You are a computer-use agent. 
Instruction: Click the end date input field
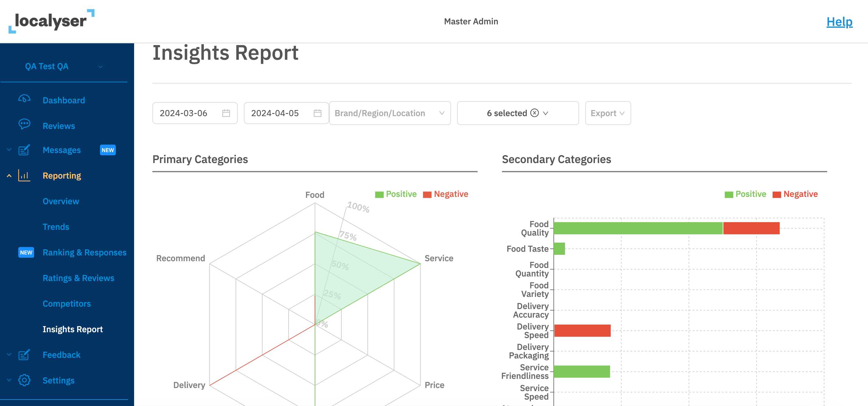coord(286,112)
